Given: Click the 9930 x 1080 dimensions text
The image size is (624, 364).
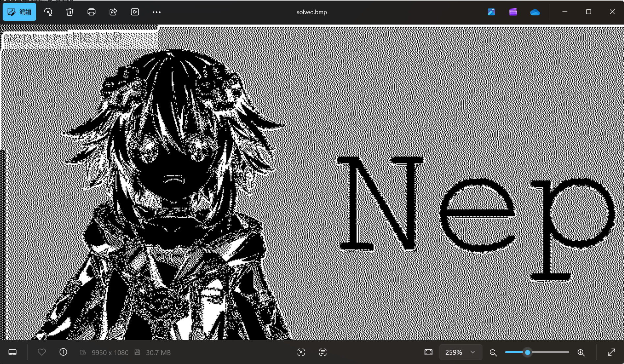Looking at the screenshot, I should [x=110, y=352].
